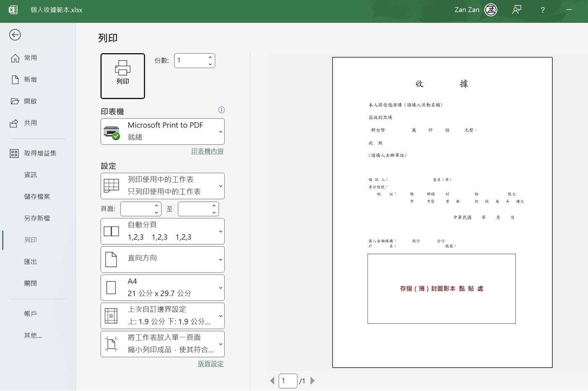This screenshot has height=391, width=588.
Task: Increase the 至 end page stepper
Action: 214,206
